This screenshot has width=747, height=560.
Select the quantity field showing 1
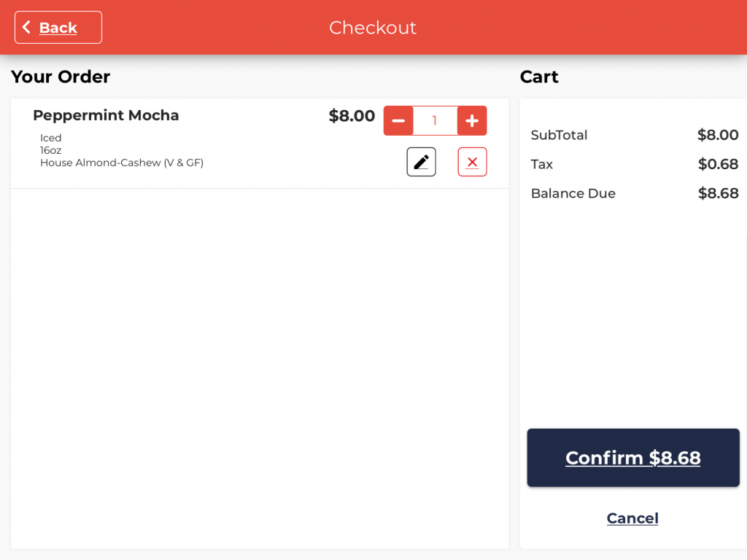click(x=435, y=121)
